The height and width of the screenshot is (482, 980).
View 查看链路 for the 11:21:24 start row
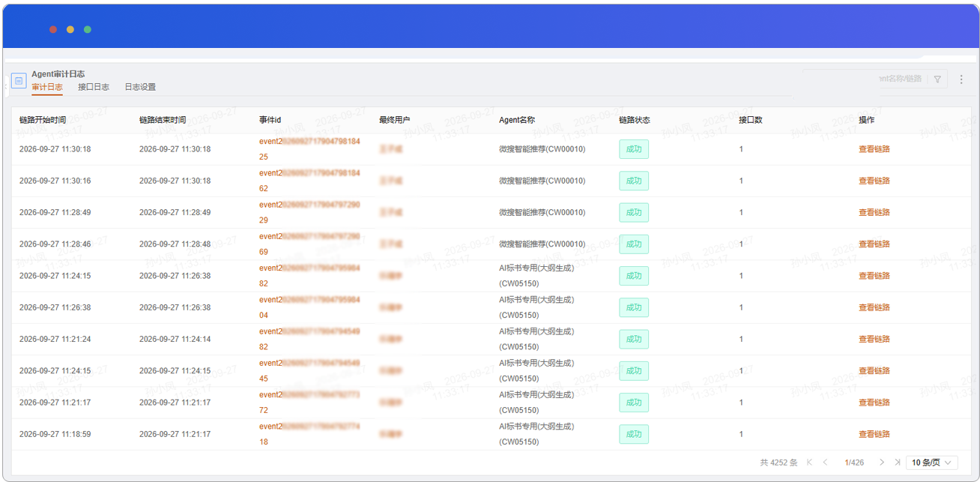pyautogui.click(x=874, y=339)
